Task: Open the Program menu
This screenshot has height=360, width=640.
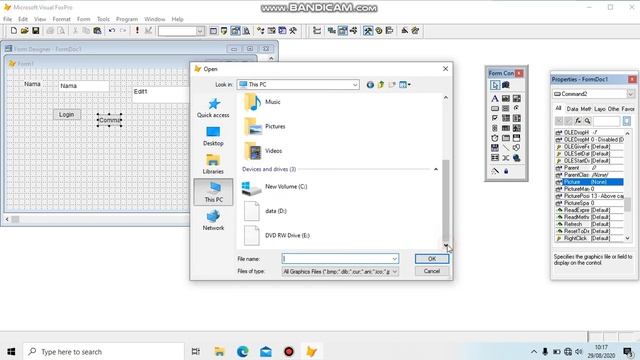Action: [x=127, y=19]
